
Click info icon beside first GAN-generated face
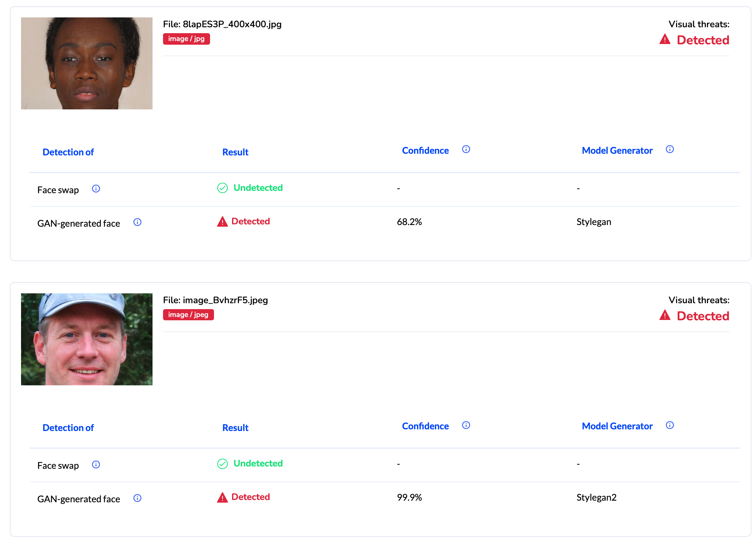click(x=137, y=222)
